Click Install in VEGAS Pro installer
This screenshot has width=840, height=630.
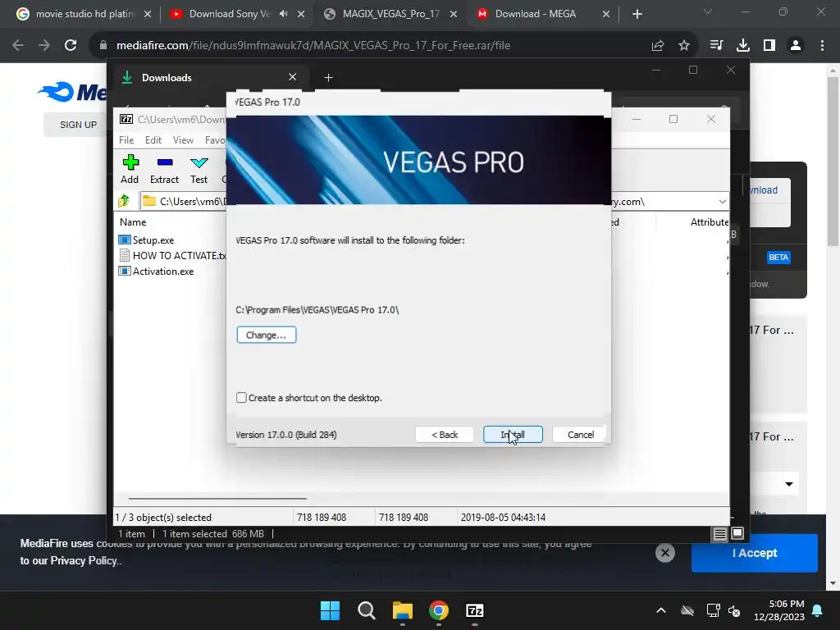513,435
